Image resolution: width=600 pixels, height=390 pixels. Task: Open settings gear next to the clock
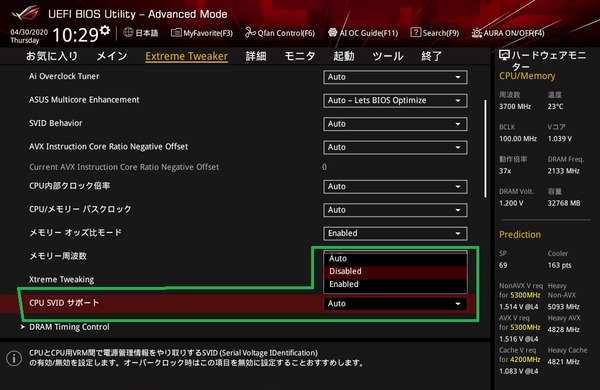(x=105, y=30)
